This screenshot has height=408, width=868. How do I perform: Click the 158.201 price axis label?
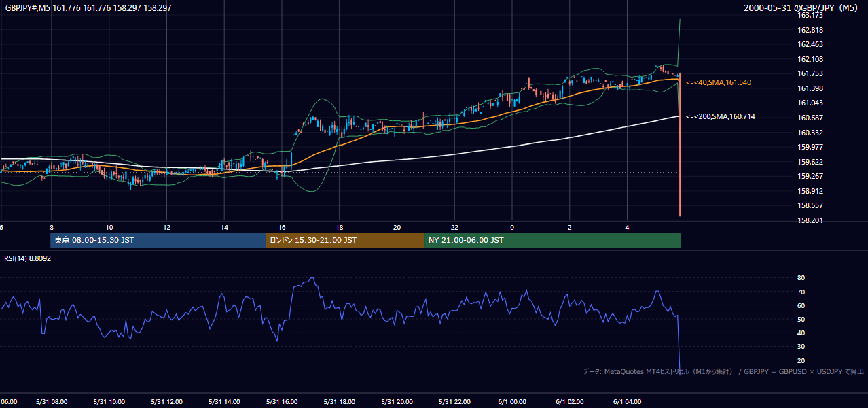tap(810, 220)
